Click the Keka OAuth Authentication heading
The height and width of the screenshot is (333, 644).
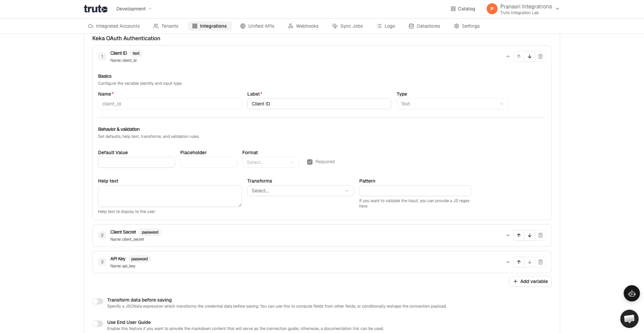[x=126, y=38]
